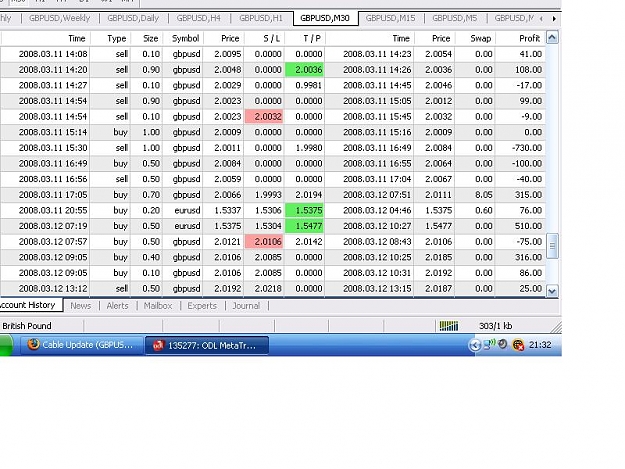Switch to the GBPUSD,M15 chart tab
Image resolution: width=625 pixels, height=469 pixels.
(x=390, y=18)
